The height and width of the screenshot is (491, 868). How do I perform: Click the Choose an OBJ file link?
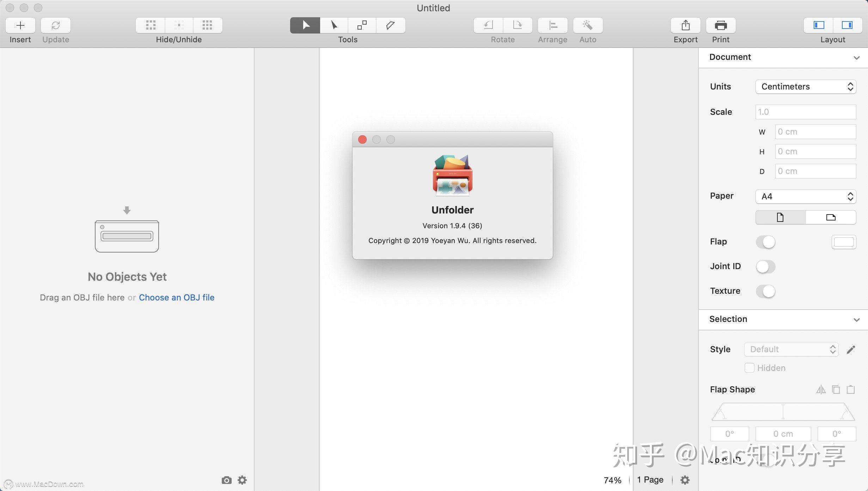(x=177, y=297)
